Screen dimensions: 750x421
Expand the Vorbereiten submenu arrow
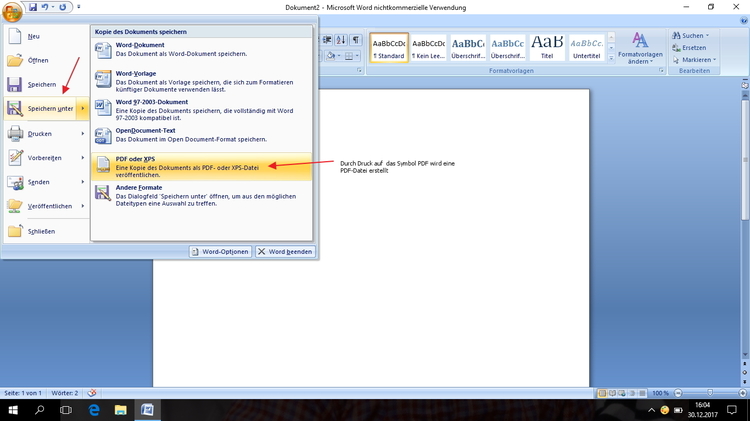coord(83,157)
